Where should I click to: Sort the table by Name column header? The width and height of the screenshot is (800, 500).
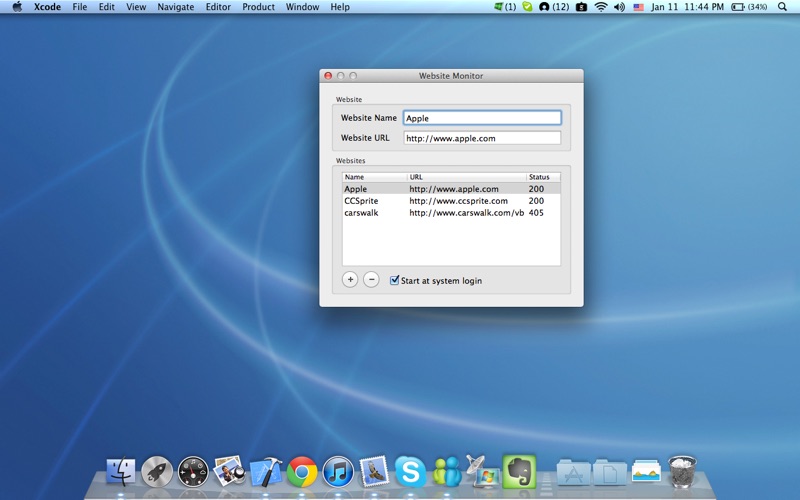(x=373, y=177)
